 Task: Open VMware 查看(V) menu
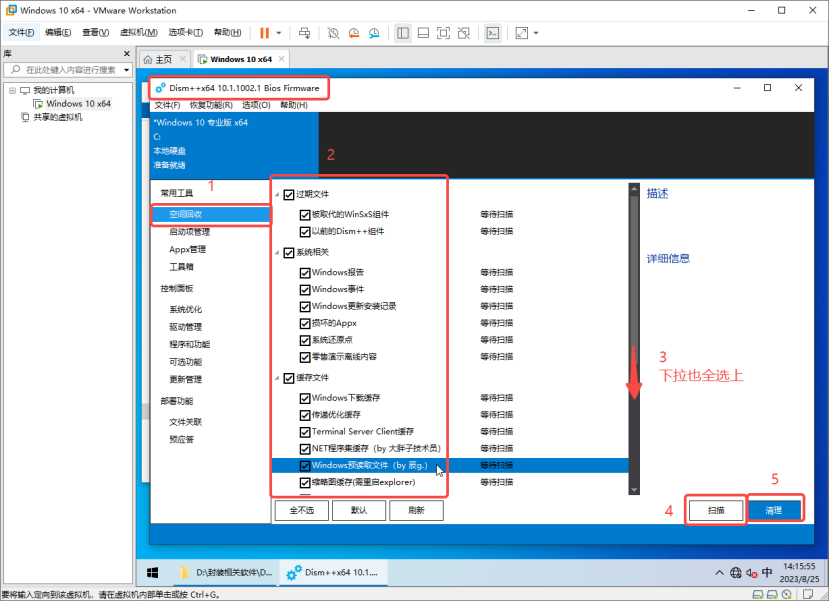95,33
